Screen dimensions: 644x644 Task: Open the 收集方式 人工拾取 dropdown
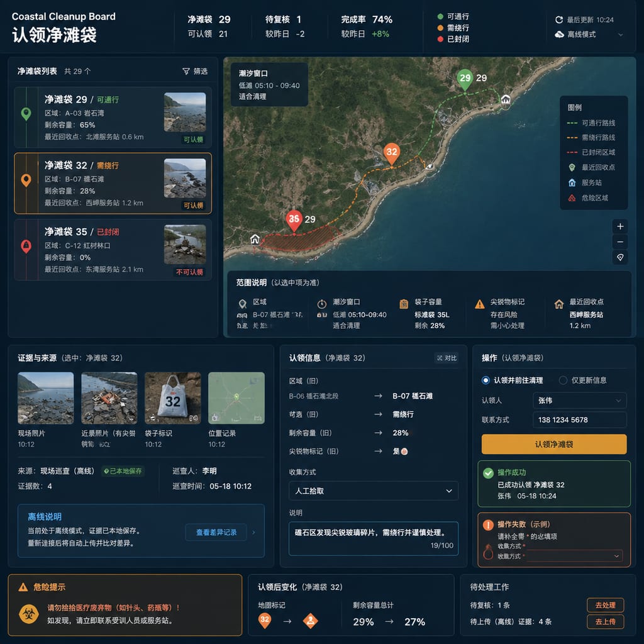374,491
